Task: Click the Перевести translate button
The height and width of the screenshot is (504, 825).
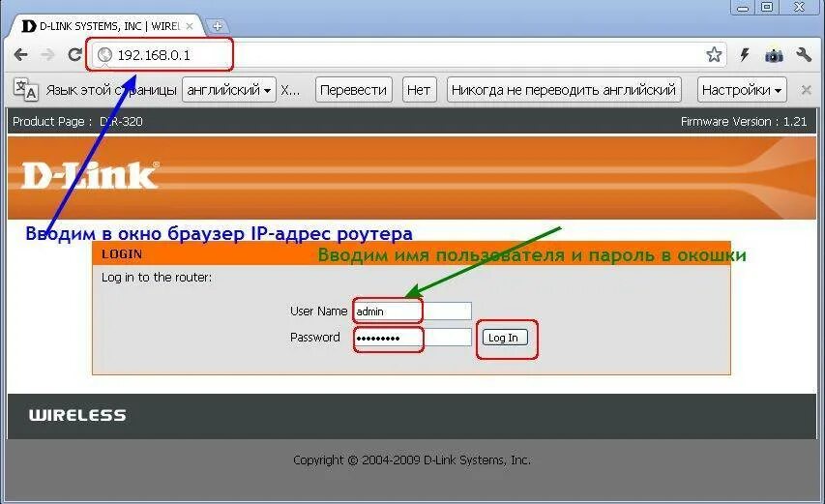Action: coord(353,90)
